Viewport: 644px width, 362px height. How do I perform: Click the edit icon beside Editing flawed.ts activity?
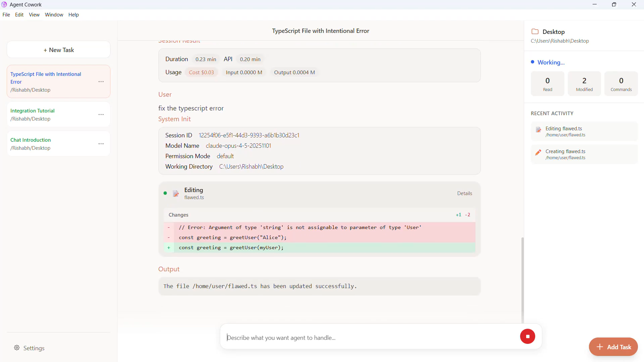[538, 130]
